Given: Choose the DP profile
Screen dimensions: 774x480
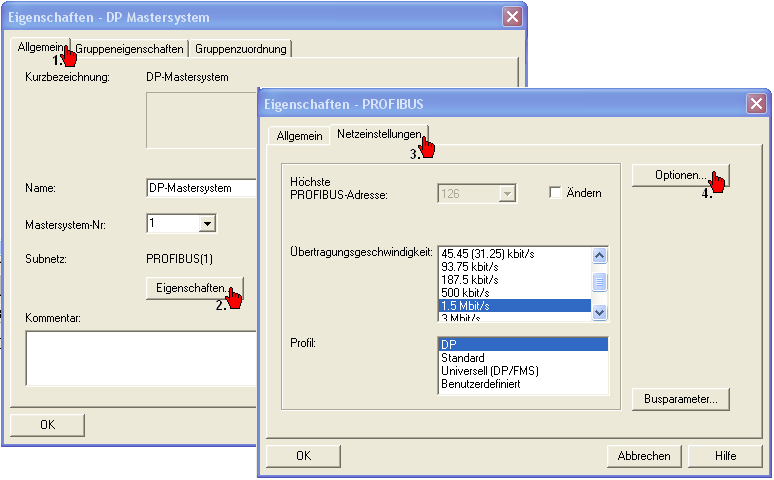Looking at the screenshot, I should (523, 345).
